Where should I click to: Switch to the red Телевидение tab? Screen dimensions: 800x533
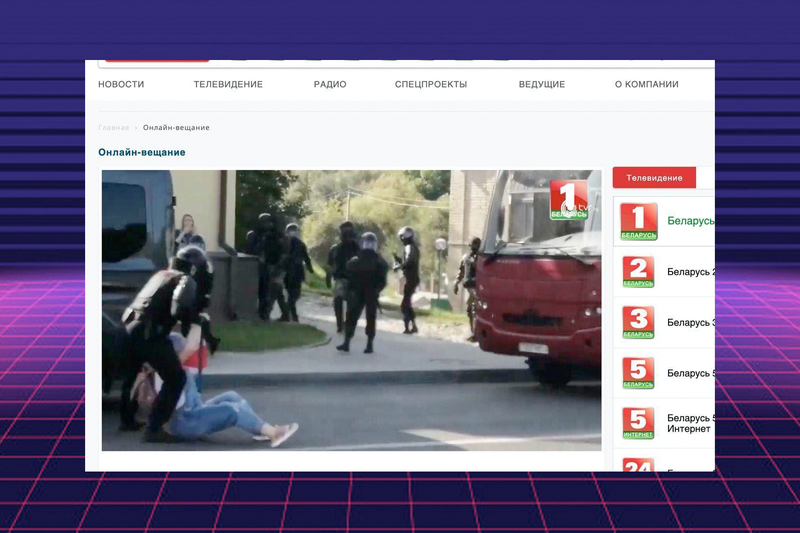(x=654, y=178)
